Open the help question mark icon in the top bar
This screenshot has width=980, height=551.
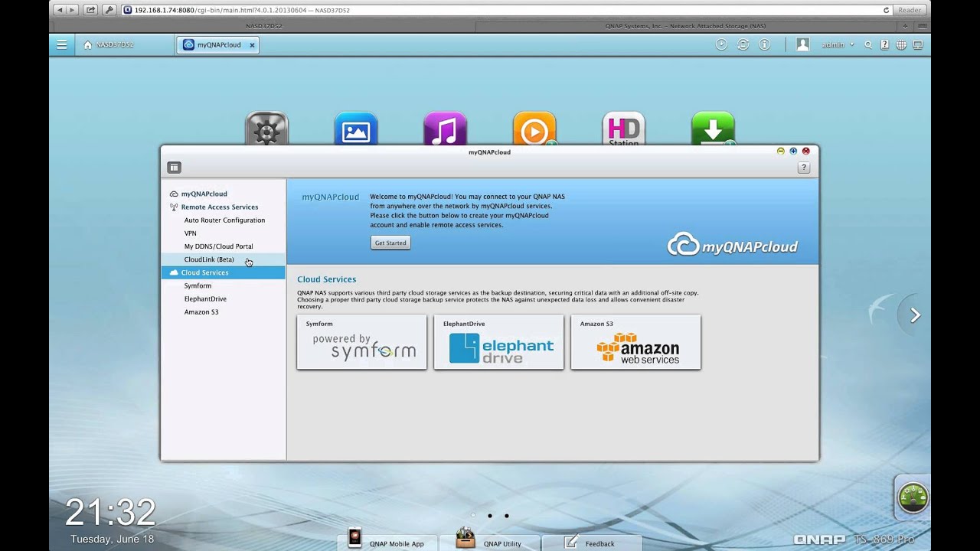(x=885, y=45)
